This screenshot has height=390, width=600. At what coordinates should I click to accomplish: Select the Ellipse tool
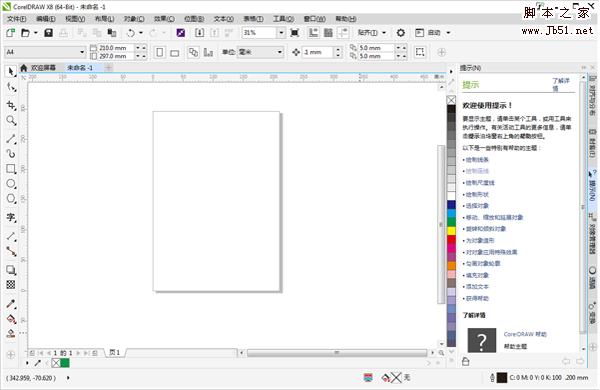tap(11, 184)
